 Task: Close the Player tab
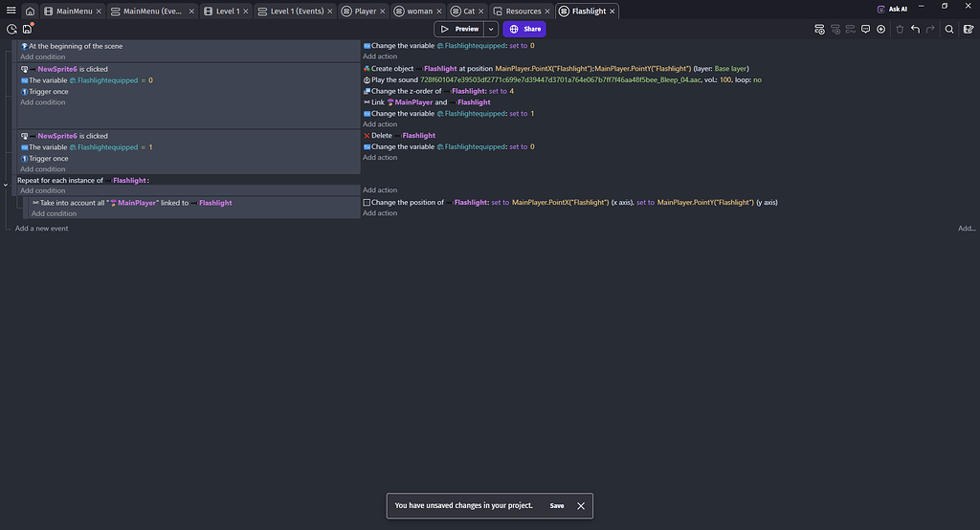coord(383,11)
